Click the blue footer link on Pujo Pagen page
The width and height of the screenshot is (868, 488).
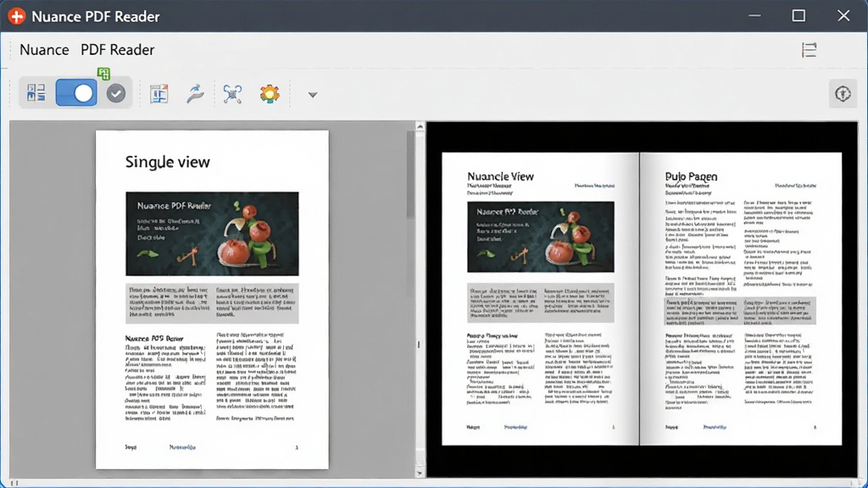tap(715, 427)
